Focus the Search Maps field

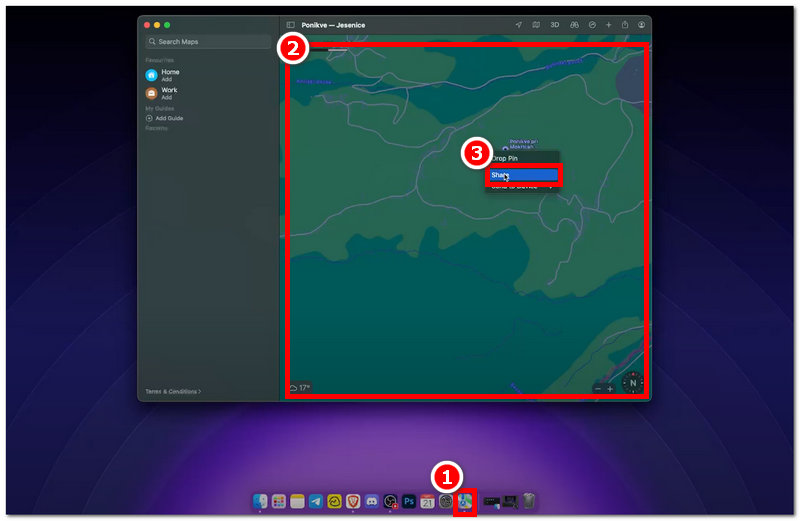tap(208, 41)
